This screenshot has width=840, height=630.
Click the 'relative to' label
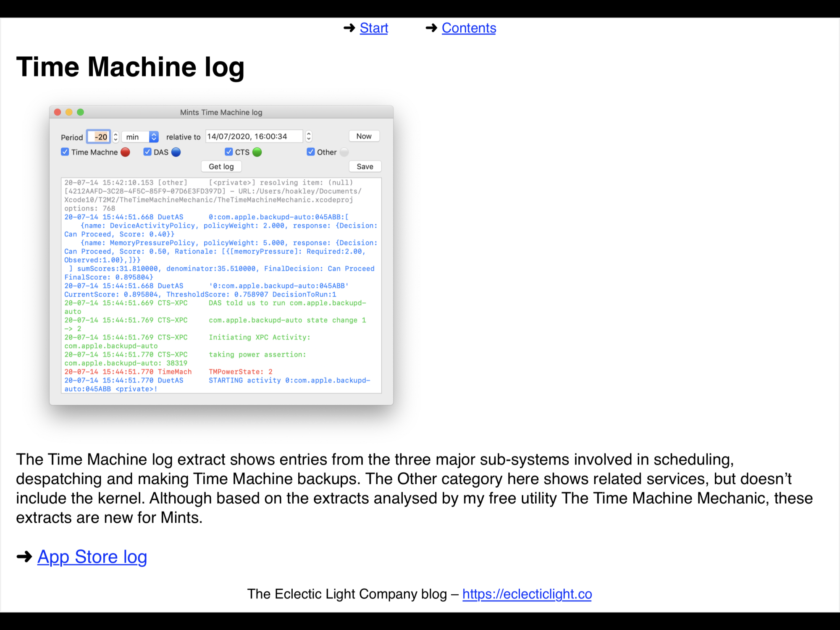pyautogui.click(x=183, y=137)
